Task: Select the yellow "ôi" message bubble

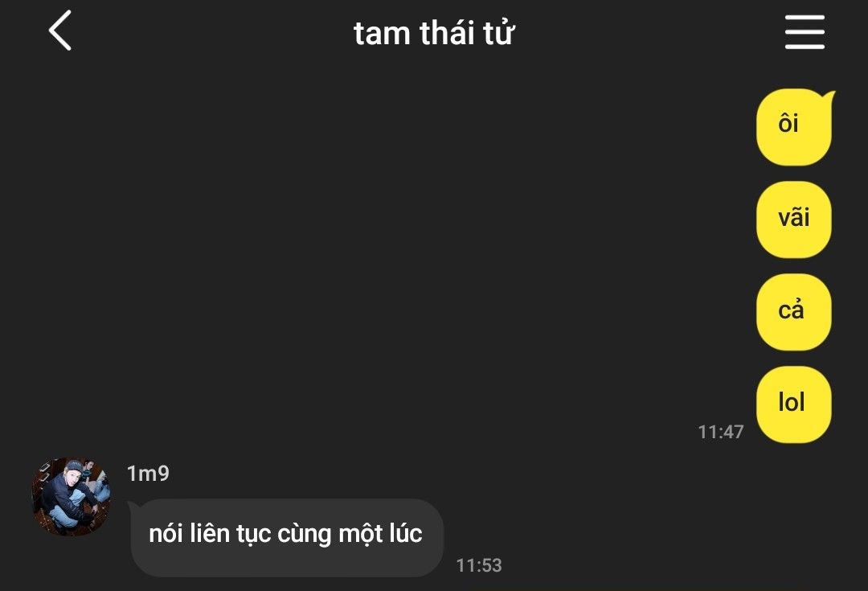Action: (794, 127)
